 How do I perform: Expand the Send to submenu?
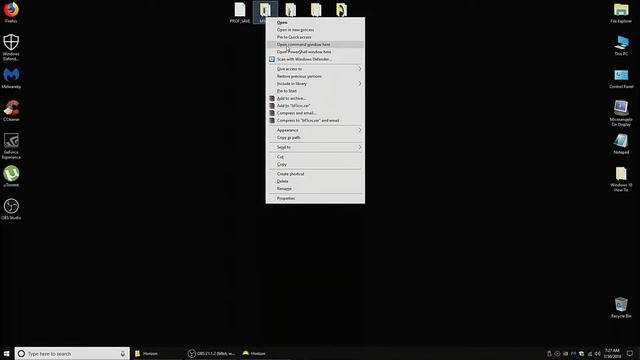[315, 147]
